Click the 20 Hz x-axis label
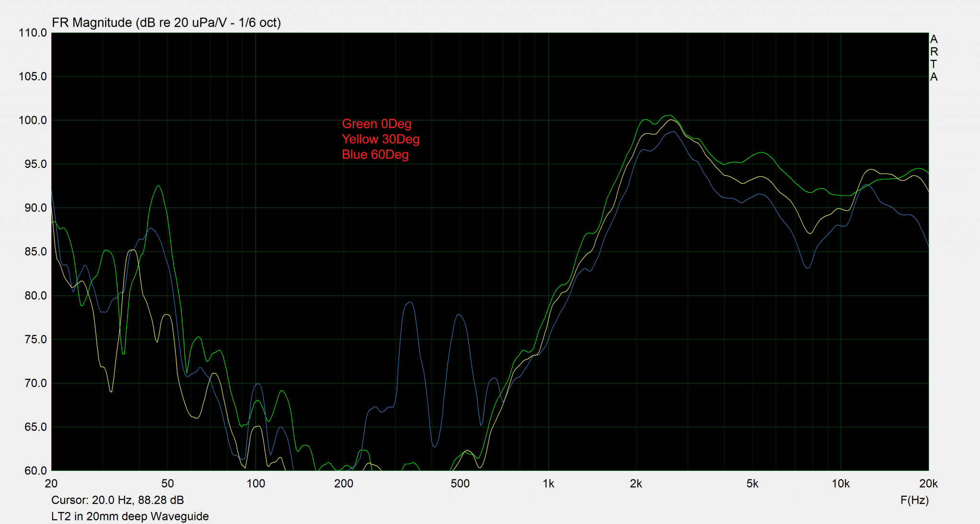 [x=51, y=484]
